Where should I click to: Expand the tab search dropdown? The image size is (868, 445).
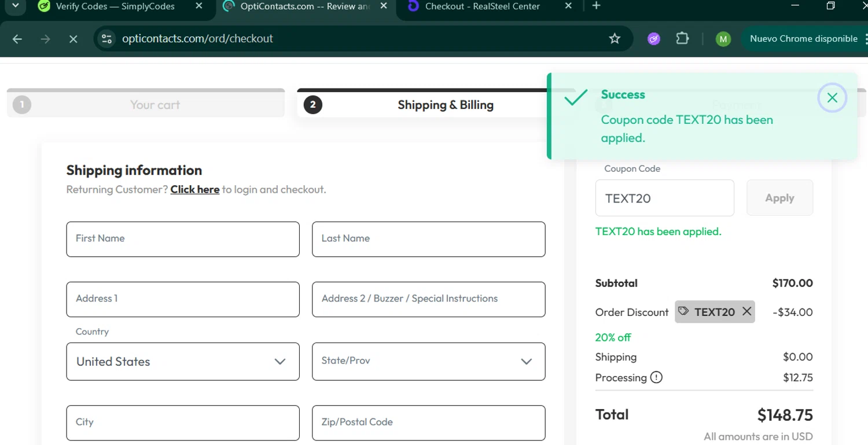point(15,6)
